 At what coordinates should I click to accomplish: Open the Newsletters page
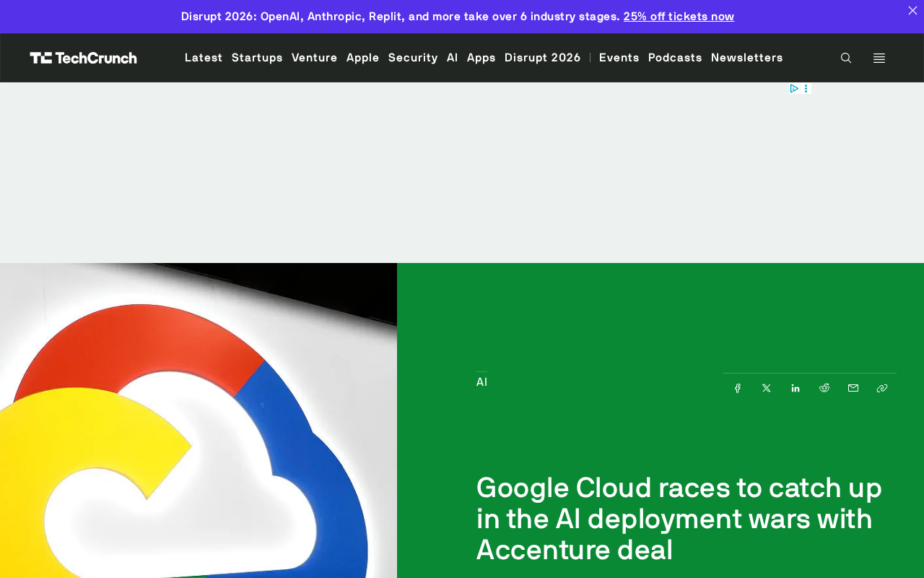747,58
